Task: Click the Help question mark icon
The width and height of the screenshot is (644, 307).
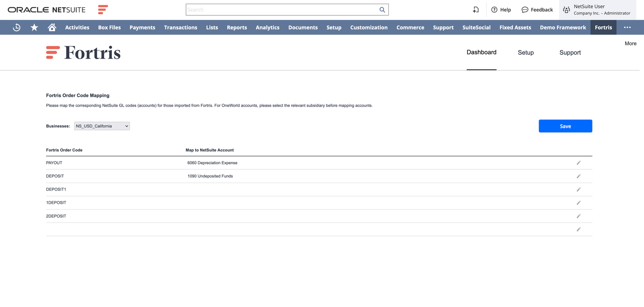Action: point(494,10)
